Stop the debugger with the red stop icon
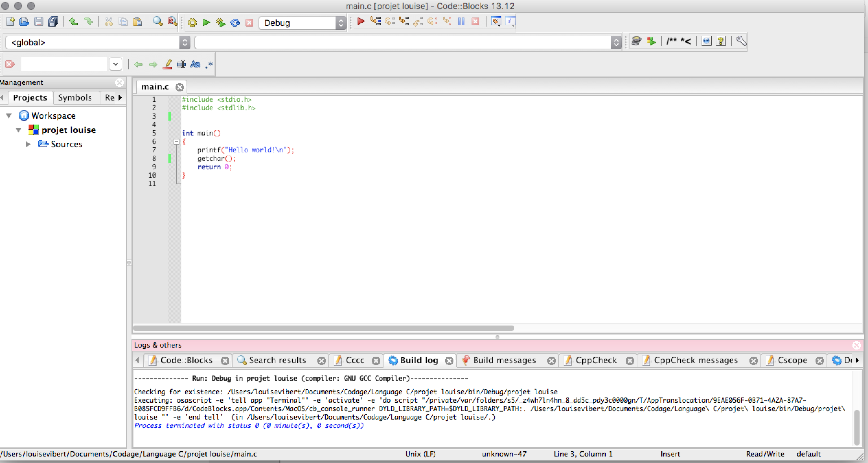Screen dimensions: 868x463 [475, 22]
